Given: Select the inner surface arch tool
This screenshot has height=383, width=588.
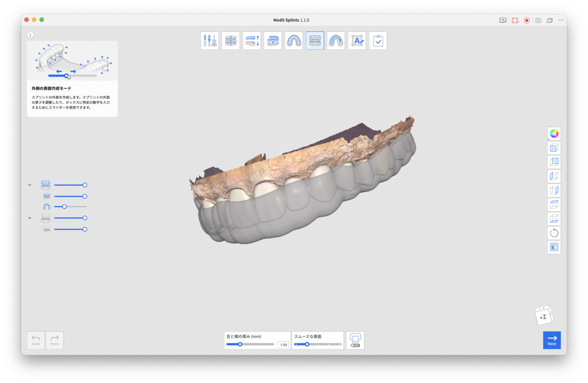Looking at the screenshot, I should pos(294,40).
